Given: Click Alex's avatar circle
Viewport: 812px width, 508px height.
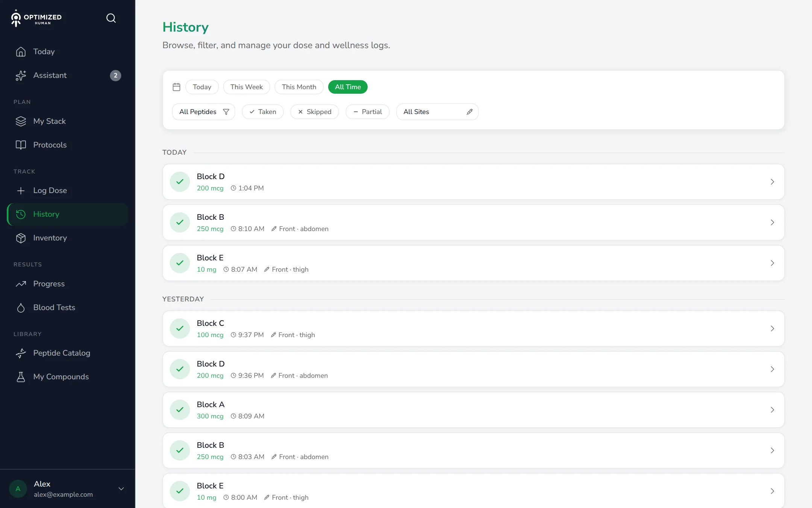Looking at the screenshot, I should click(x=18, y=489).
